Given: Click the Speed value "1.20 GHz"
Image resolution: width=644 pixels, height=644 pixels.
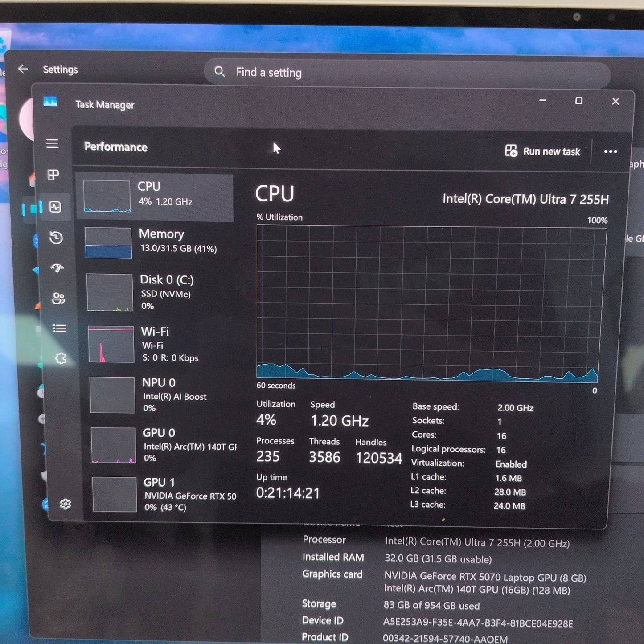Looking at the screenshot, I should pos(340,421).
